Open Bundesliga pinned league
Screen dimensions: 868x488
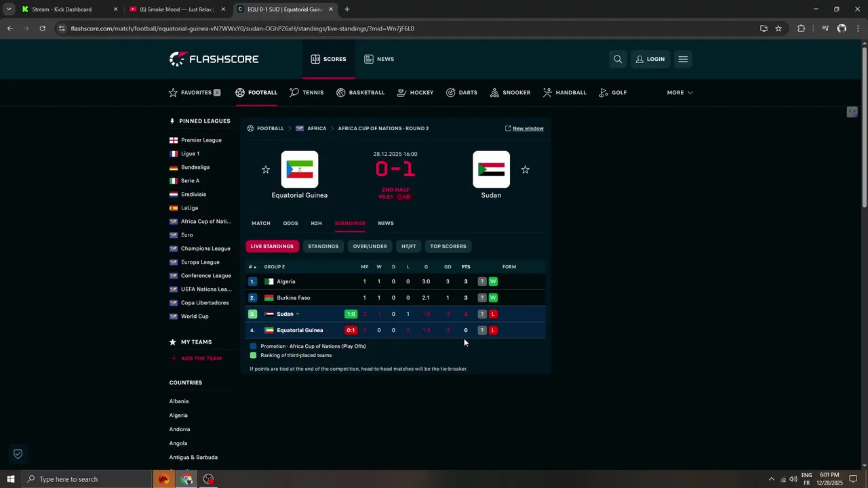(195, 167)
